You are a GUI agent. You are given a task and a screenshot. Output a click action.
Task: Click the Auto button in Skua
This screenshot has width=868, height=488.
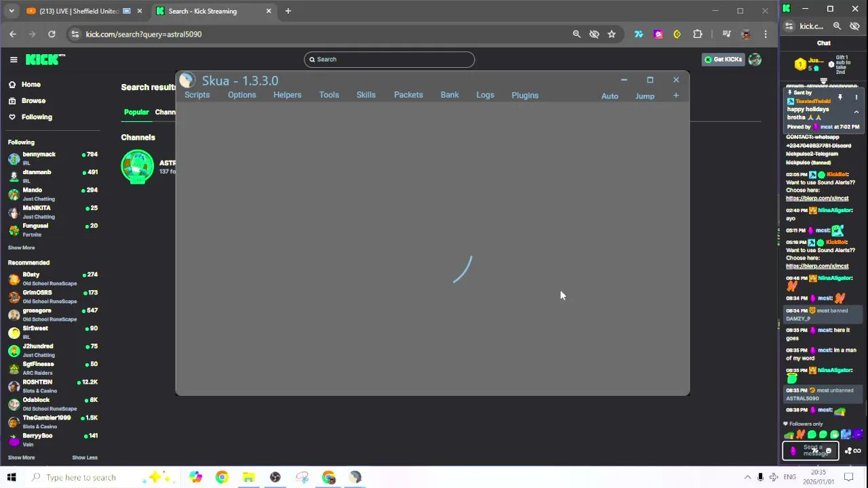(x=610, y=96)
